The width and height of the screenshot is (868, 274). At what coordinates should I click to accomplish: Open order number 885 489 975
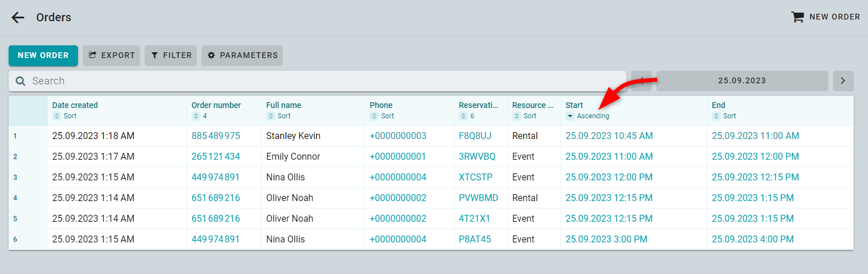click(216, 136)
